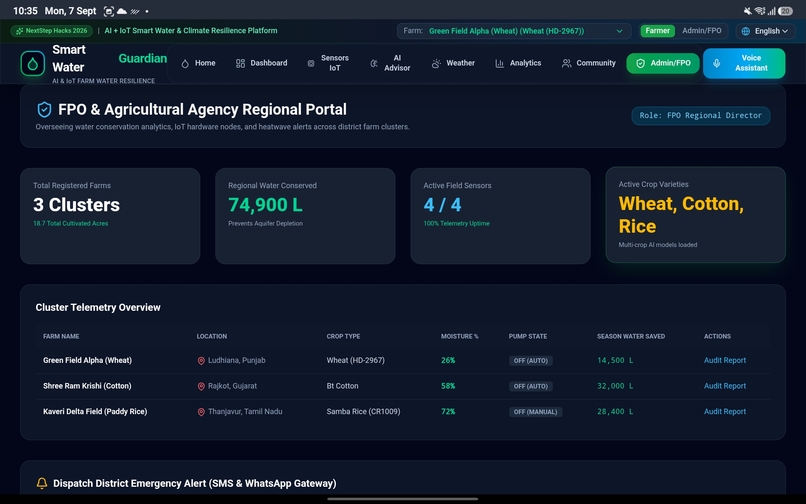This screenshot has width=806, height=504.
Task: Click the Community people icon
Action: pos(566,63)
